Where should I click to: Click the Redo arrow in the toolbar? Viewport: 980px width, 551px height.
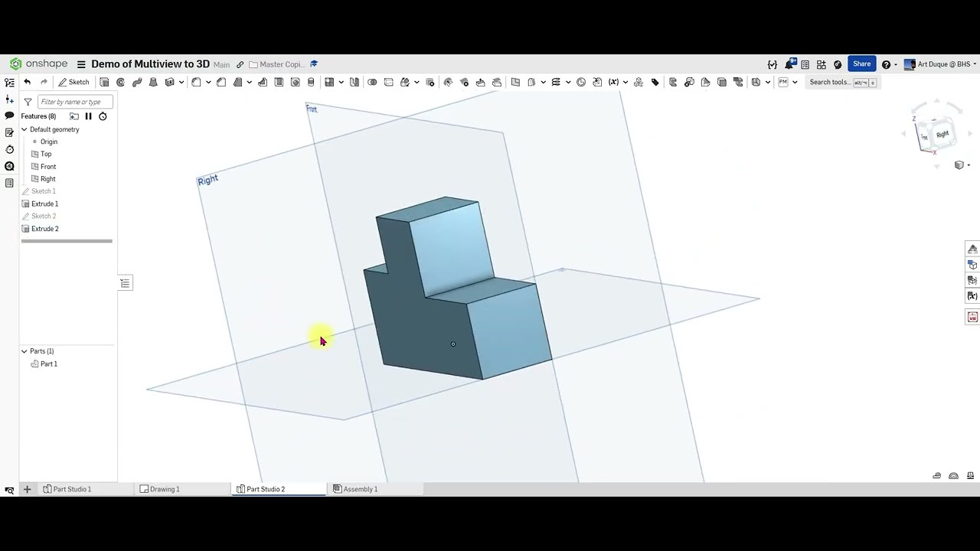point(44,82)
